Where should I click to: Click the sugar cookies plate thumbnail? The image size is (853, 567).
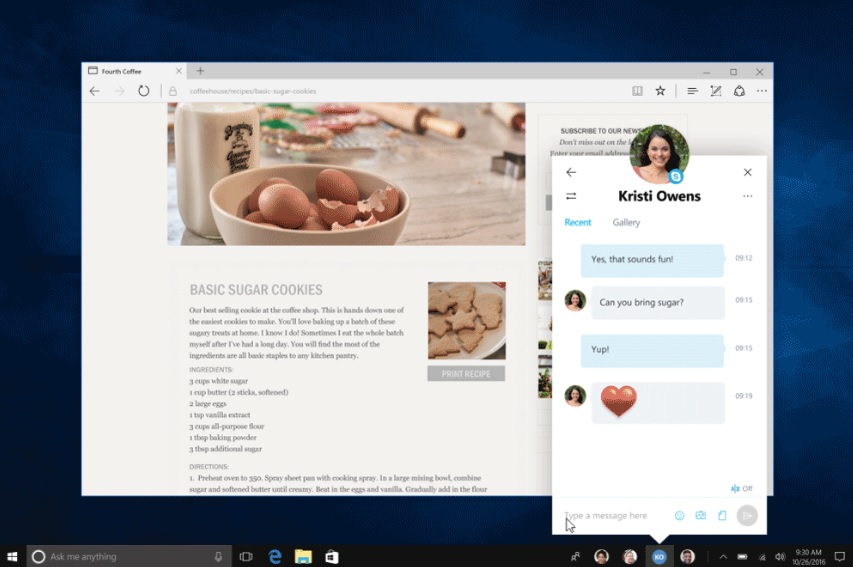[x=467, y=321]
